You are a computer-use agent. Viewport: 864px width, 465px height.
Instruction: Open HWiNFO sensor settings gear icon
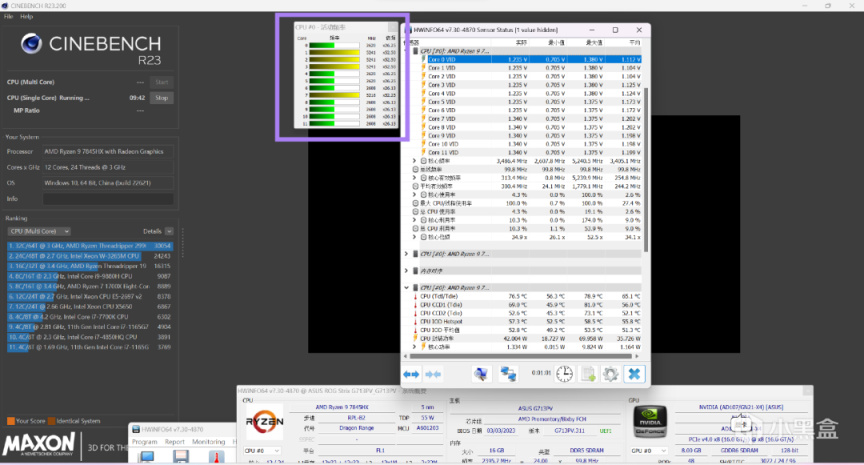point(610,374)
